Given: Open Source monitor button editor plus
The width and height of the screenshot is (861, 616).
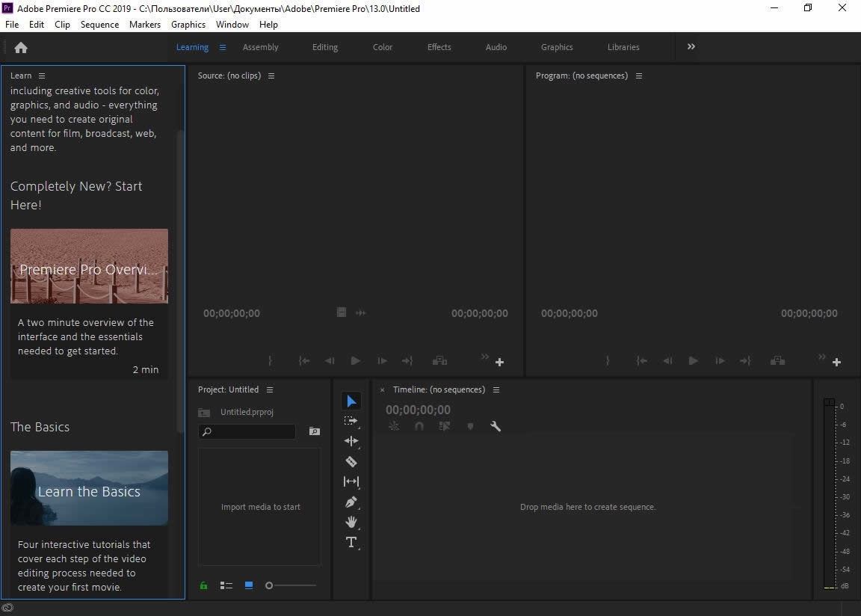Looking at the screenshot, I should coord(500,363).
